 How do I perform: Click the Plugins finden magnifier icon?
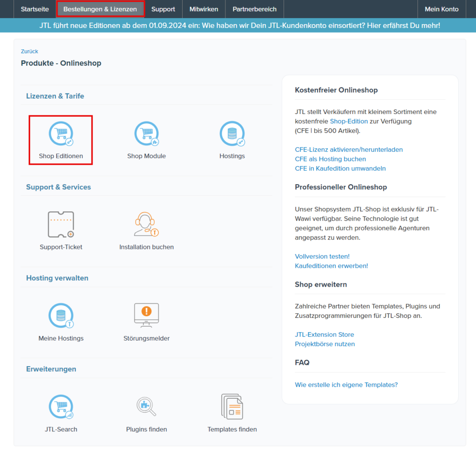pos(146,407)
